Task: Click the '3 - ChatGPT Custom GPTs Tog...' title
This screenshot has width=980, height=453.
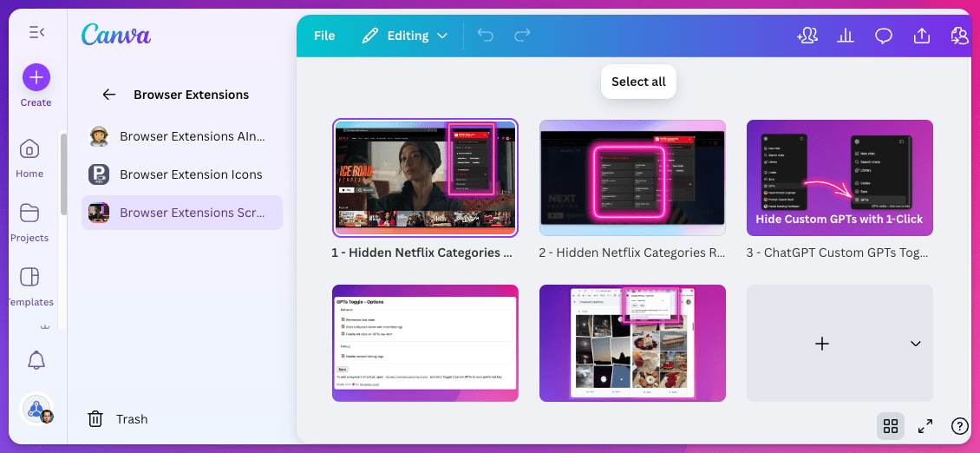Action: [x=837, y=253]
